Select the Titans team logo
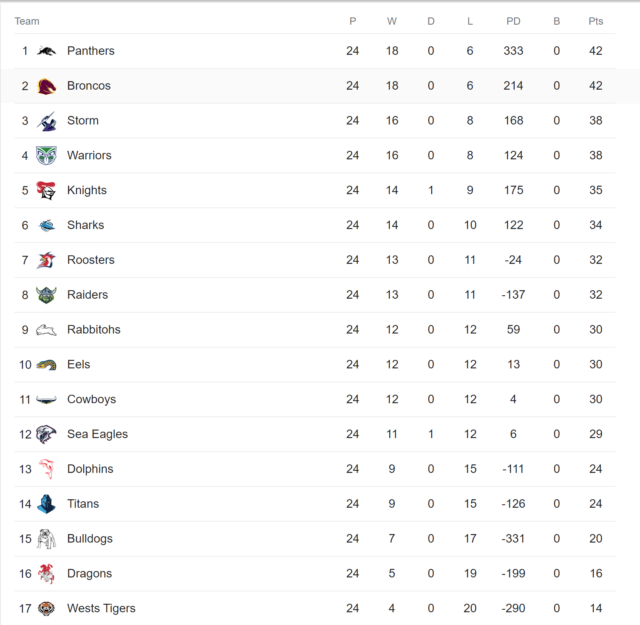This screenshot has height=625, width=640. pos(46,504)
